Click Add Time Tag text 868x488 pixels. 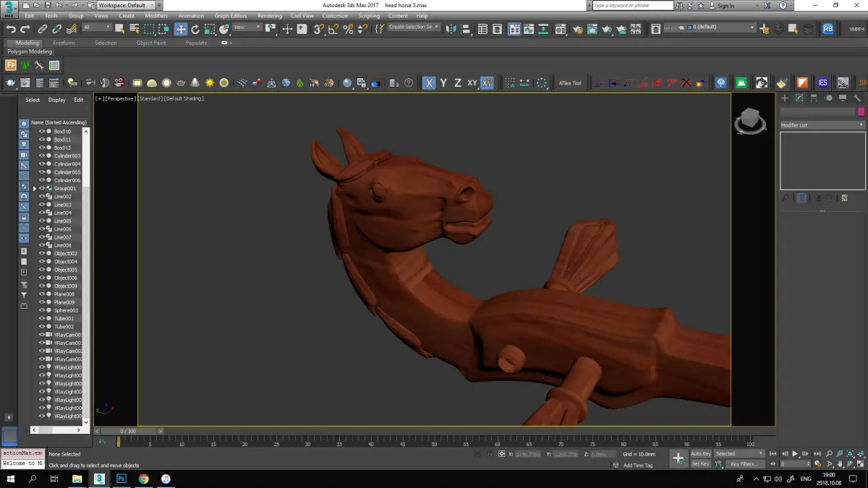(x=638, y=466)
